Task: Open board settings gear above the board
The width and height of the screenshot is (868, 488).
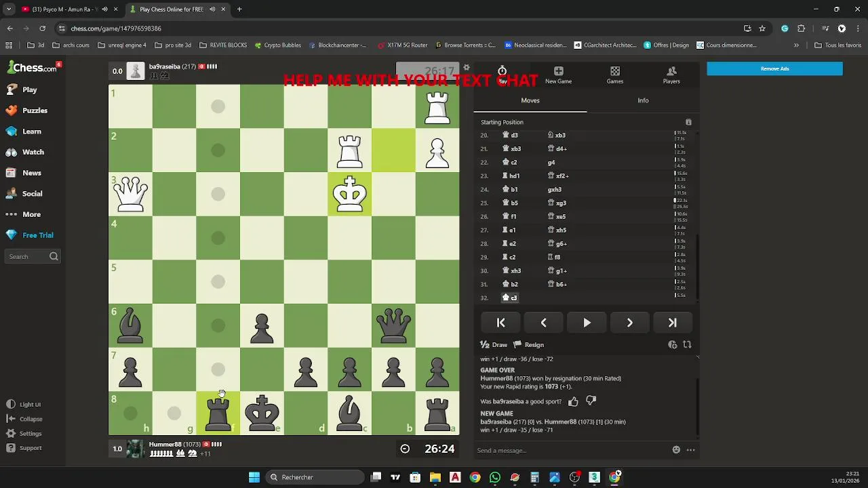Action: tap(467, 68)
